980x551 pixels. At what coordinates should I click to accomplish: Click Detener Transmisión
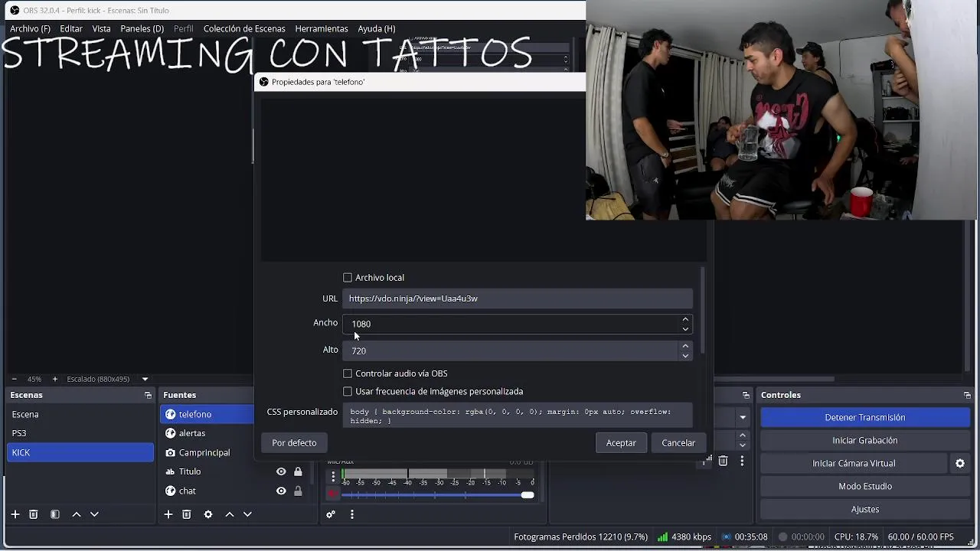point(865,417)
